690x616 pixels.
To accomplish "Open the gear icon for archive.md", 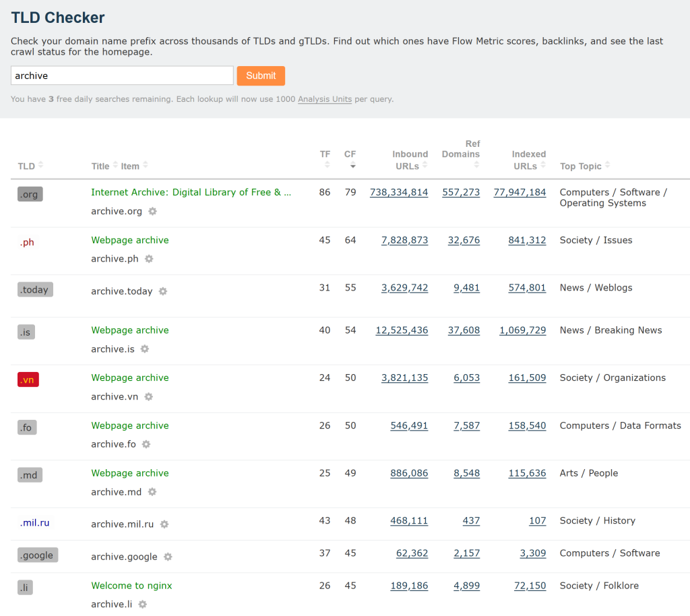I will click(x=152, y=492).
